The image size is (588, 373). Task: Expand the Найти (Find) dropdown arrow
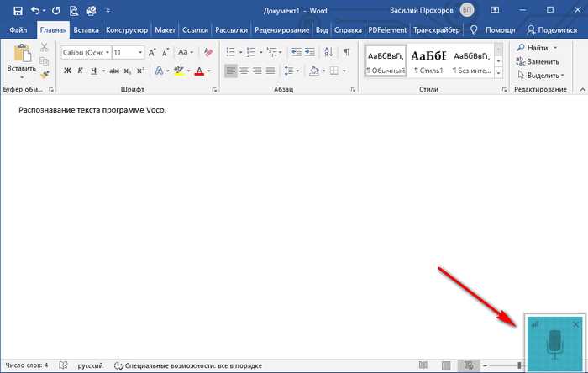555,48
